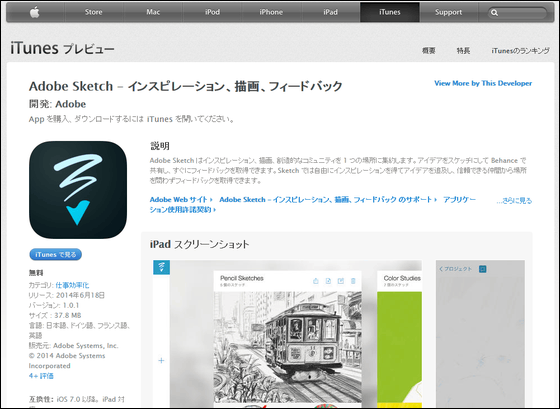
Task: Switch to the iPhone tab
Action: 271,12
